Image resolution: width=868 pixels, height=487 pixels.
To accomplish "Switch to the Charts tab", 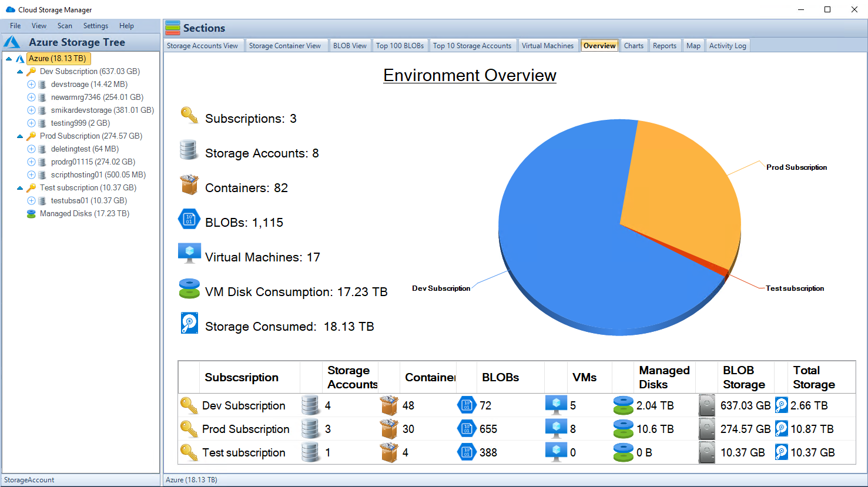I will (633, 45).
